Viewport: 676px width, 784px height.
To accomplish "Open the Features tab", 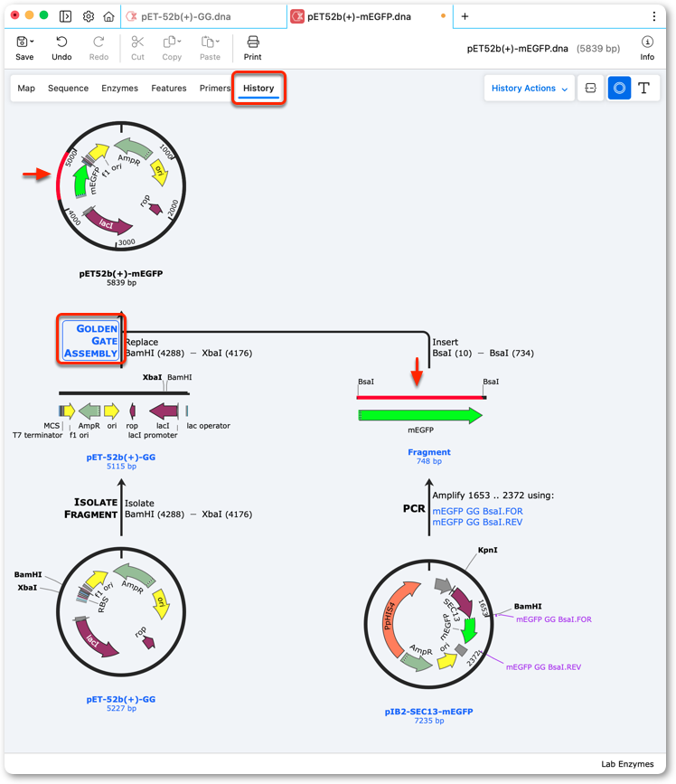I will coord(169,88).
